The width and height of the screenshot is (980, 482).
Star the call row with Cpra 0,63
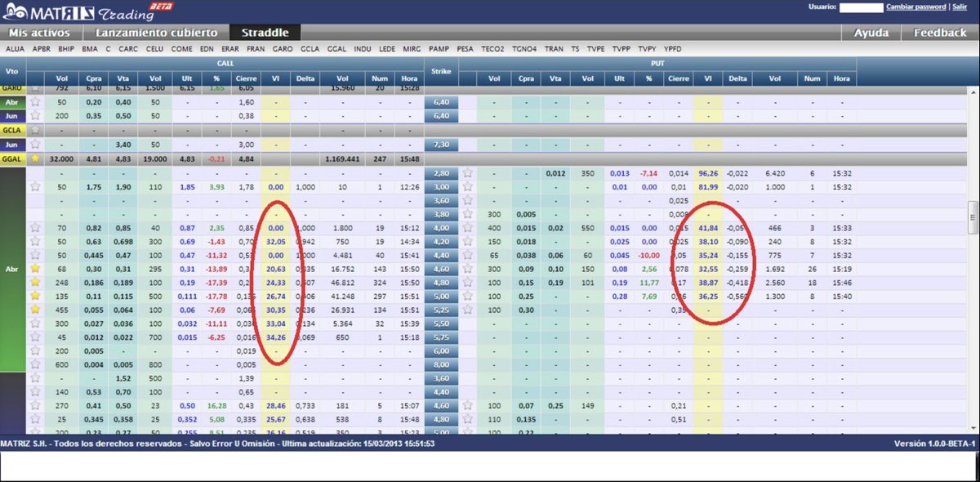tap(35, 242)
